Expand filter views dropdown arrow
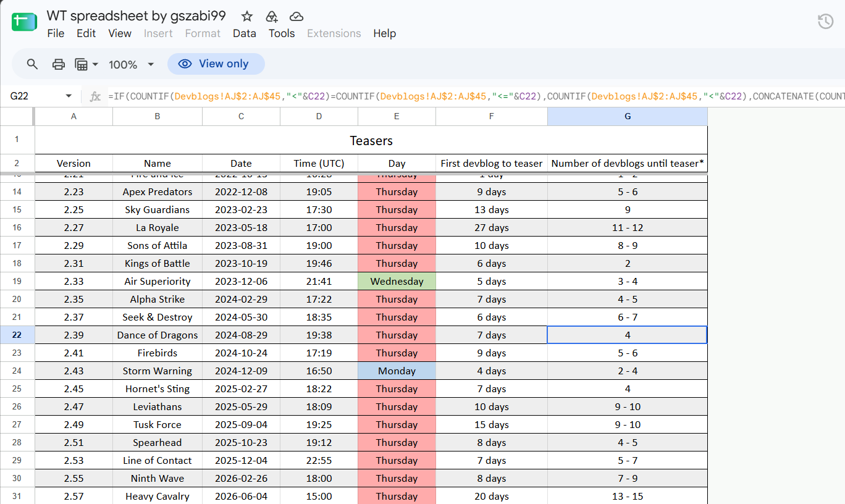This screenshot has height=504, width=845. click(x=95, y=64)
